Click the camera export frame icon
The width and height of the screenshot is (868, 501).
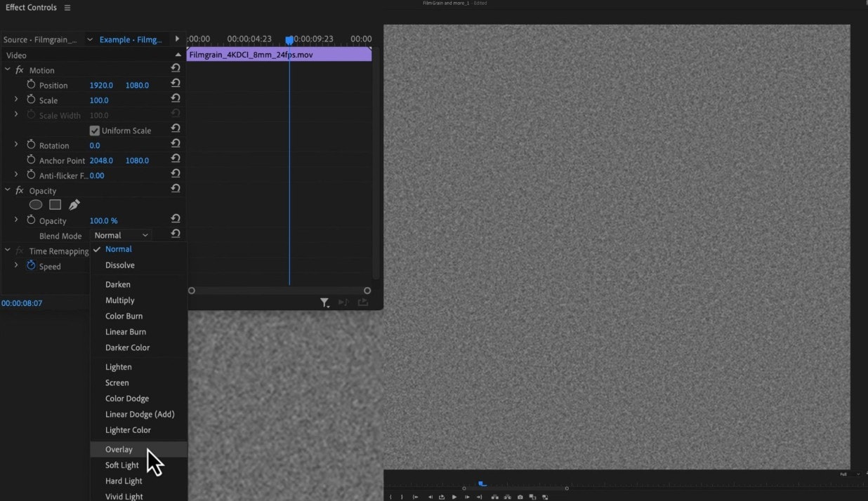click(x=520, y=496)
